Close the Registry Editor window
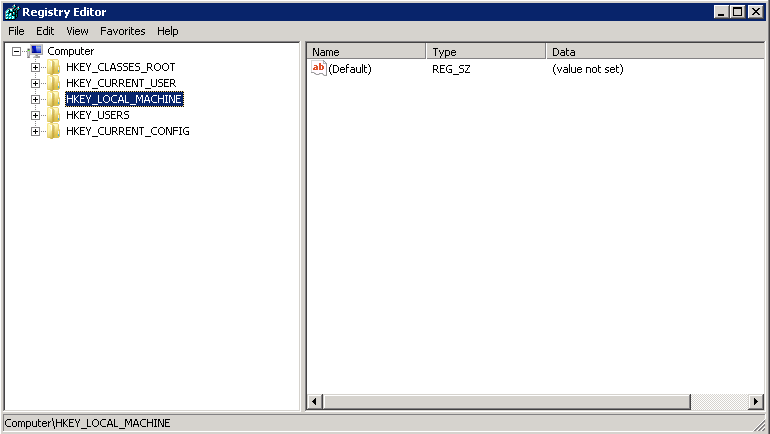Viewport: 770px width, 434px height. point(755,12)
